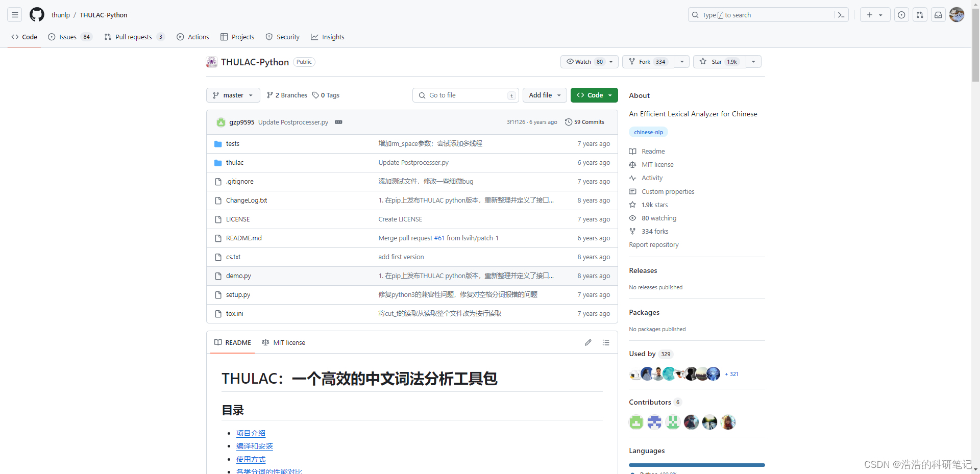Edit README with pencil icon

588,342
